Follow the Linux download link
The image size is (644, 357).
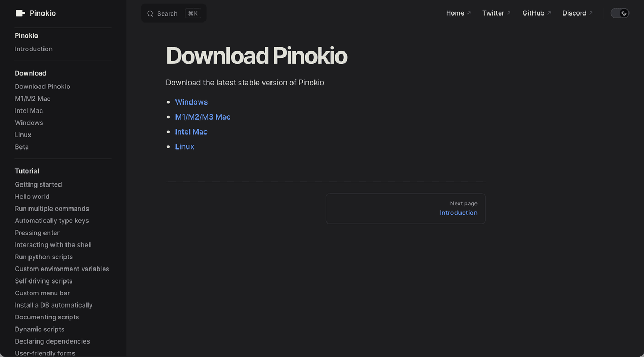[184, 146]
